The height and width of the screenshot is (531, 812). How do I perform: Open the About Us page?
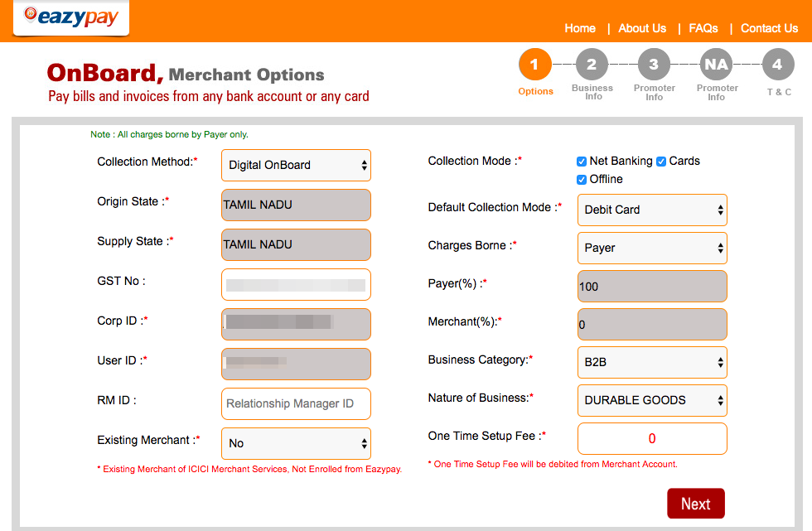pyautogui.click(x=641, y=28)
